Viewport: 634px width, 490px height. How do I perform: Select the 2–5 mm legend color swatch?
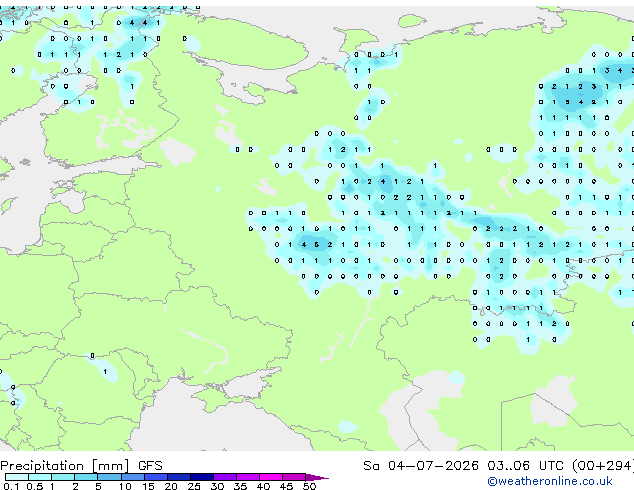click(x=86, y=477)
